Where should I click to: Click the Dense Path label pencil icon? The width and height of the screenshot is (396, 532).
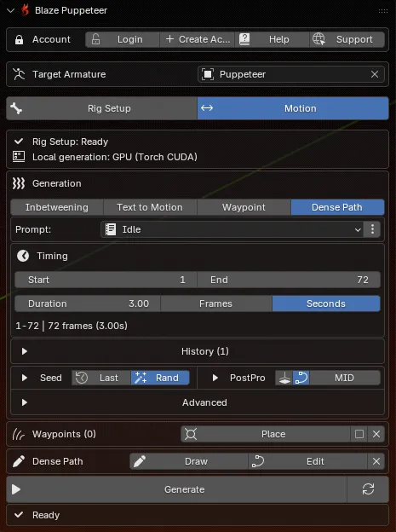tap(19, 461)
